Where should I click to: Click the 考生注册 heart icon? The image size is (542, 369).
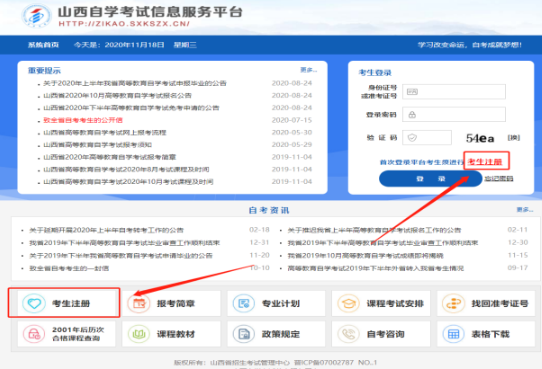click(x=34, y=303)
